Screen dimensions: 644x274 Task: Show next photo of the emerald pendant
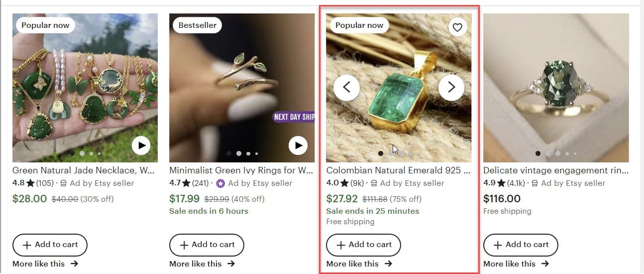point(451,87)
